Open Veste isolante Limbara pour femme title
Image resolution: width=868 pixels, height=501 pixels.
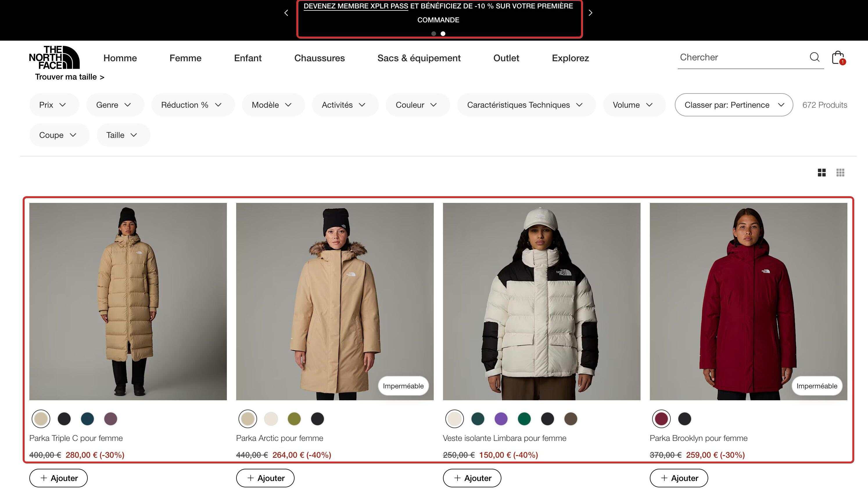pyautogui.click(x=504, y=438)
